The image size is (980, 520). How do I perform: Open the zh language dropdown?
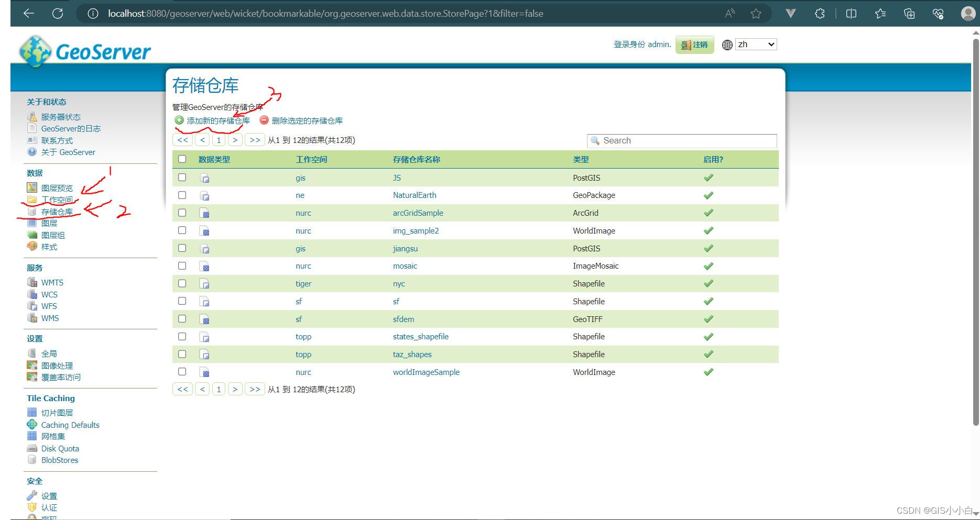(x=756, y=45)
